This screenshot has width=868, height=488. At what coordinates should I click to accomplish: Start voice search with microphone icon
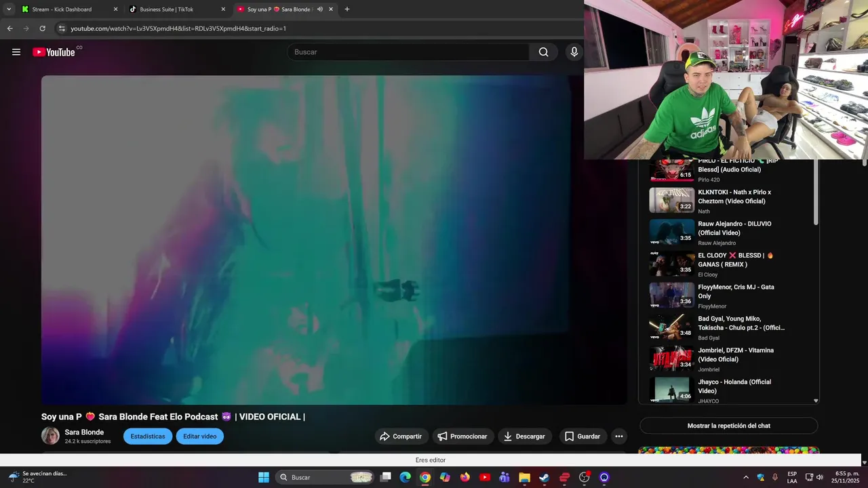tap(574, 52)
